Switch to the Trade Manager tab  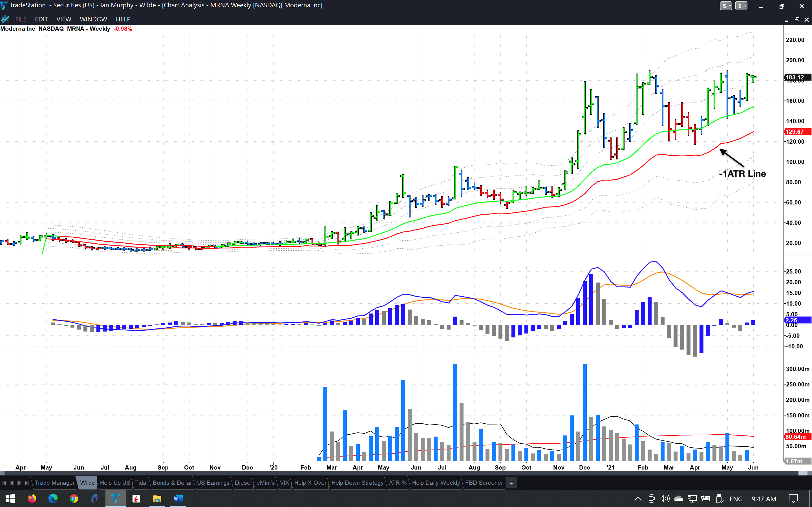coord(55,483)
